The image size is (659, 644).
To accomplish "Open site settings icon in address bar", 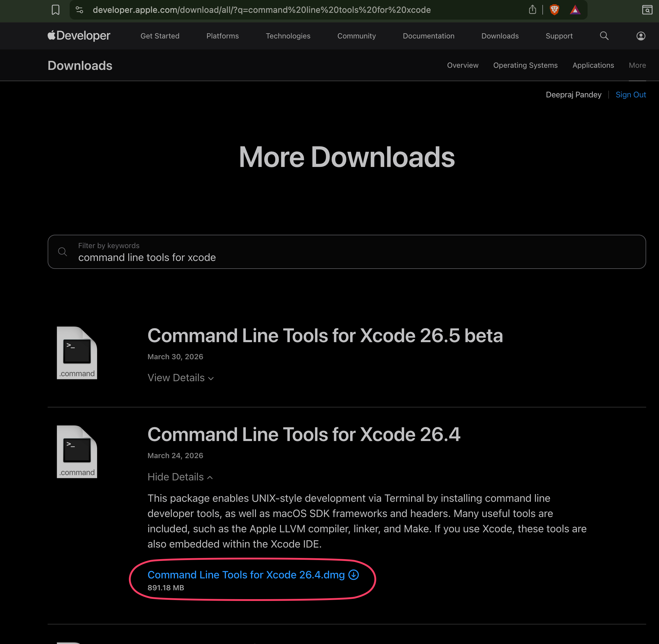I will click(79, 10).
